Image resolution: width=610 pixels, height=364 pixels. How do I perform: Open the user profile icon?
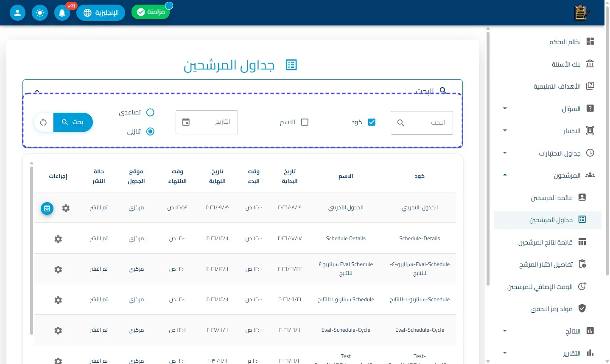[17, 13]
